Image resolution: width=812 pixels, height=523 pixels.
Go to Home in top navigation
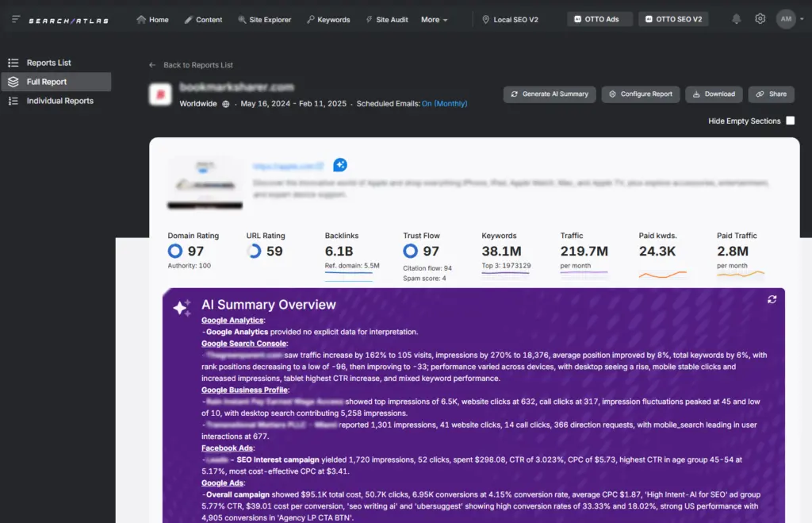point(152,20)
